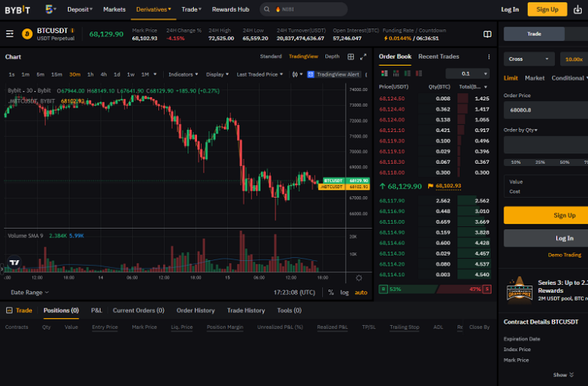The width and height of the screenshot is (588, 386).
Task: Switch to Recent Trades tab
Action: click(x=438, y=56)
